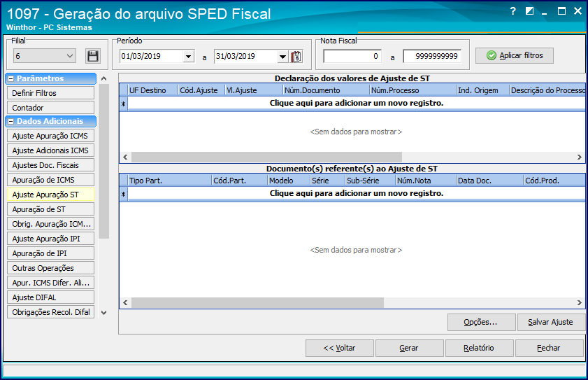Open Ajuste Apuração ICMS

[50, 136]
